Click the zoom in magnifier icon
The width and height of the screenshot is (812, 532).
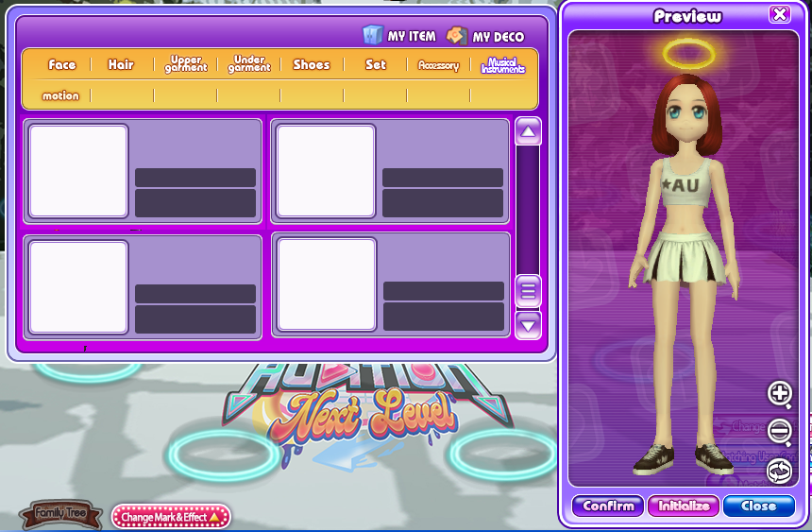[780, 393]
